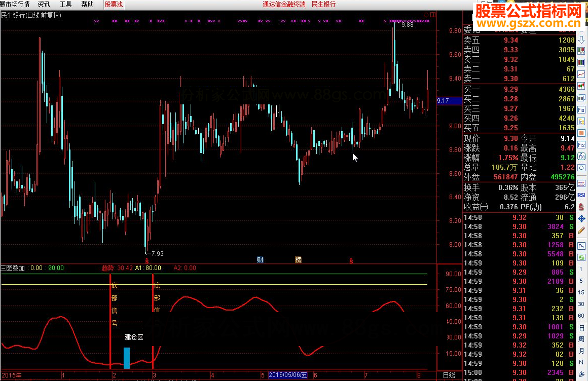588x381 pixels.
Task: Click the square icon at chart top-right
Action: [x=433, y=15]
